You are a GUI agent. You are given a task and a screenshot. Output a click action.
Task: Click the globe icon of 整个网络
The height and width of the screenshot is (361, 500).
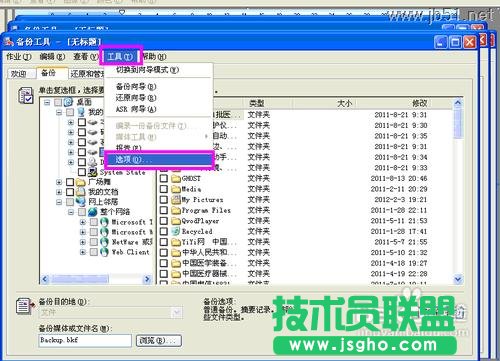[x=93, y=212]
